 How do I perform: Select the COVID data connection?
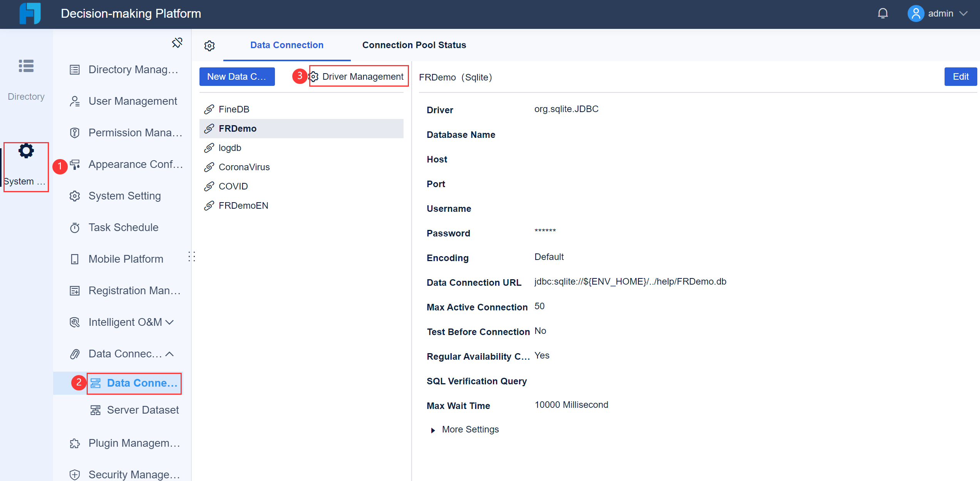click(x=233, y=186)
